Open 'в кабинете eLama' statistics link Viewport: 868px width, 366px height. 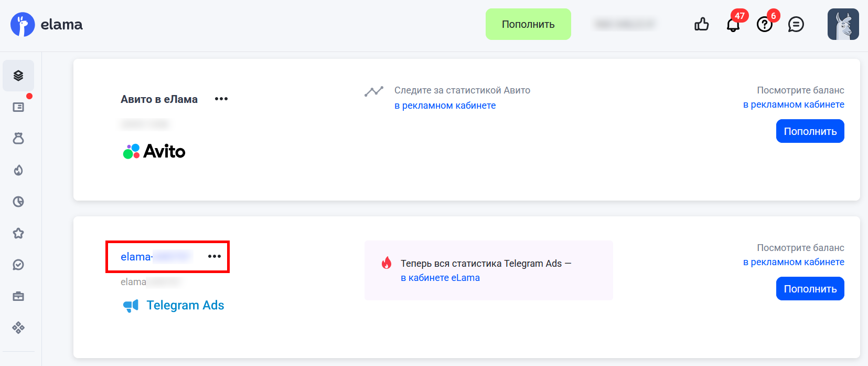[x=440, y=278]
